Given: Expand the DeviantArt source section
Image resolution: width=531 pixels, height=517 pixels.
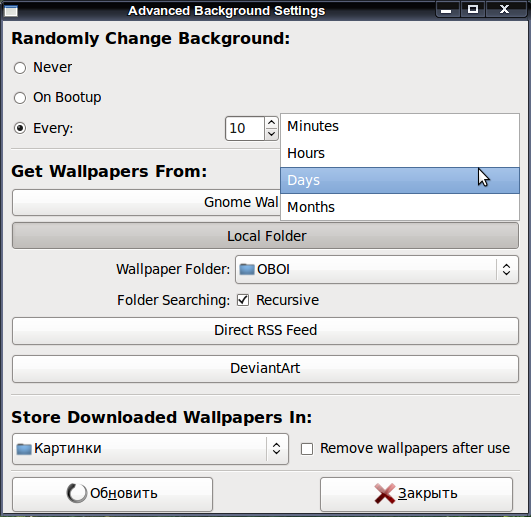Looking at the screenshot, I should click(266, 369).
